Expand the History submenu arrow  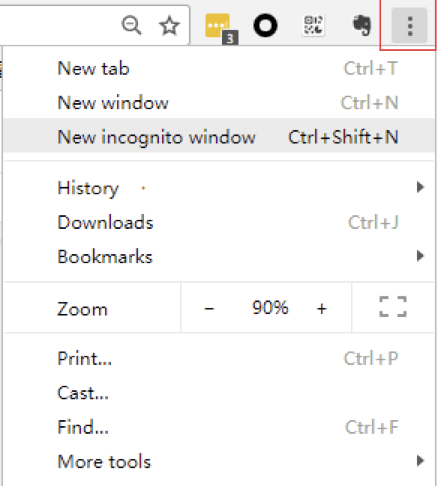point(420,187)
